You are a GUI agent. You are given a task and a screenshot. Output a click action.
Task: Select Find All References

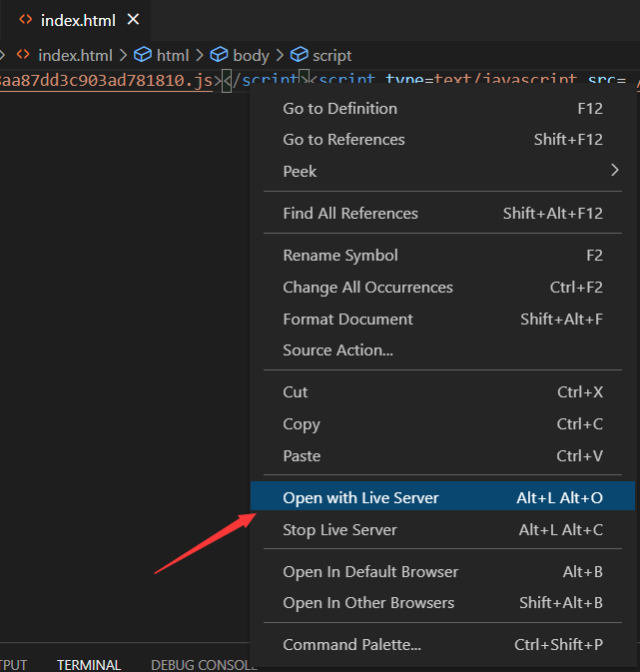point(350,213)
